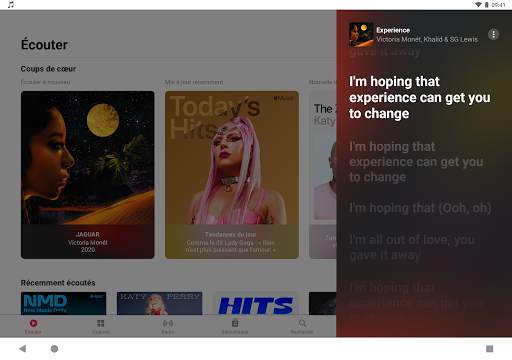Open the partially visible 'The' Katy card
The height and width of the screenshot is (360, 512).
[323, 175]
